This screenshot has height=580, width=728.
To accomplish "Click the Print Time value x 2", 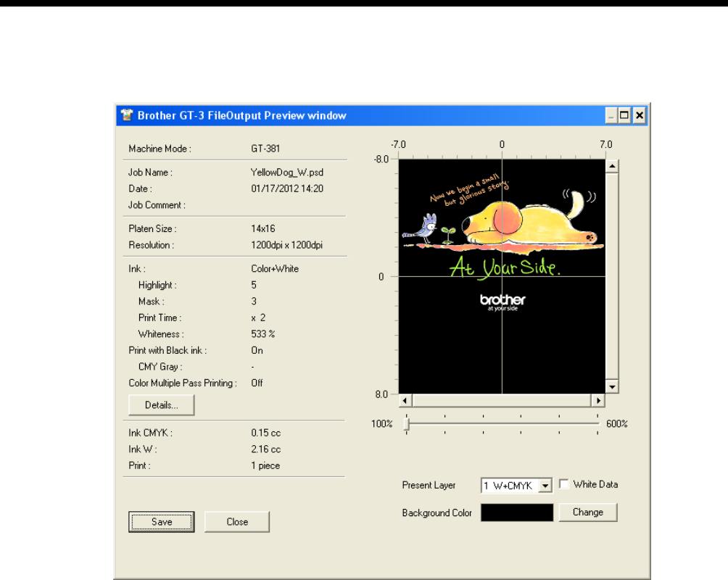I will coord(258,318).
